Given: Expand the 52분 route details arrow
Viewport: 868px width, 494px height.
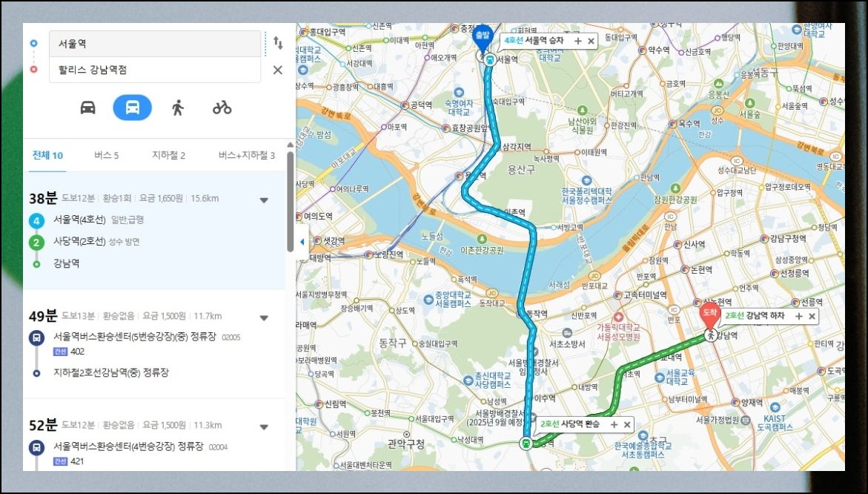Looking at the screenshot, I should 264,427.
